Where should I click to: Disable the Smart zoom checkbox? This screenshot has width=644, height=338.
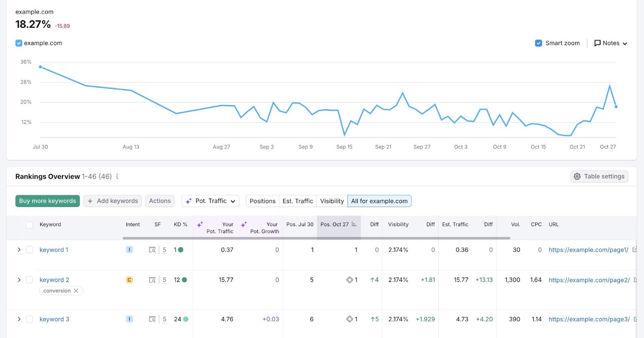[x=539, y=43]
